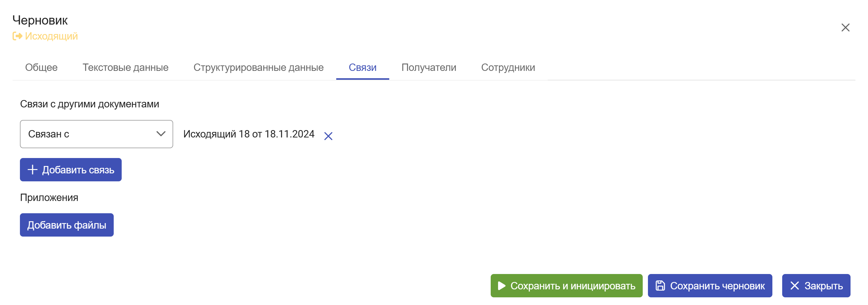
Task: Open the Получатели tab
Action: (x=428, y=68)
